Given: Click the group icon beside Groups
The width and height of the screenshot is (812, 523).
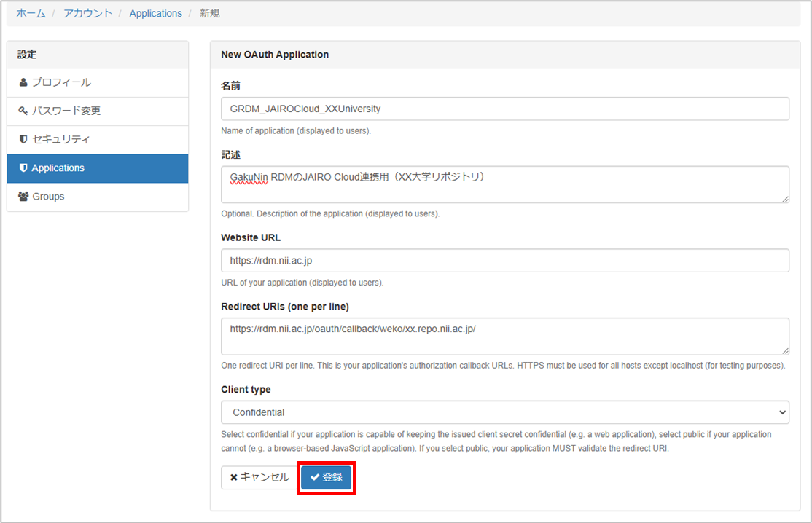Looking at the screenshot, I should click(23, 197).
